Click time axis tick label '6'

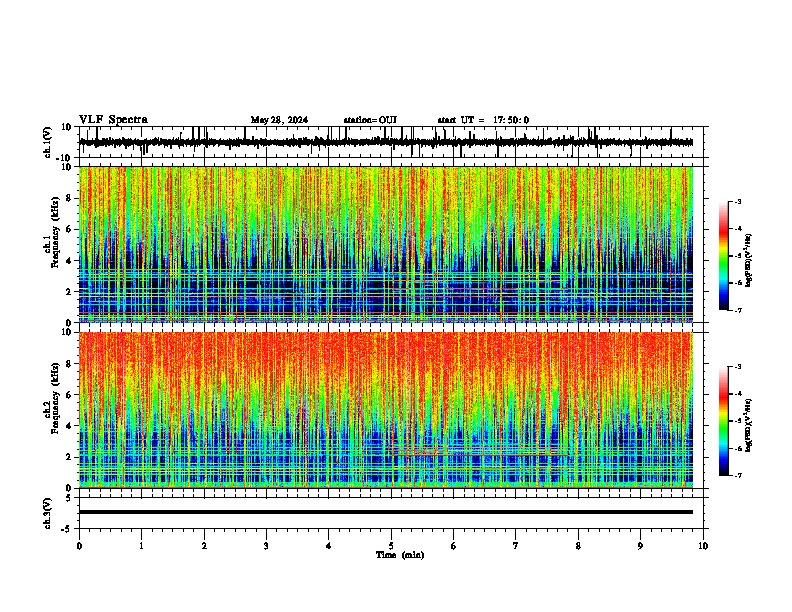[454, 546]
